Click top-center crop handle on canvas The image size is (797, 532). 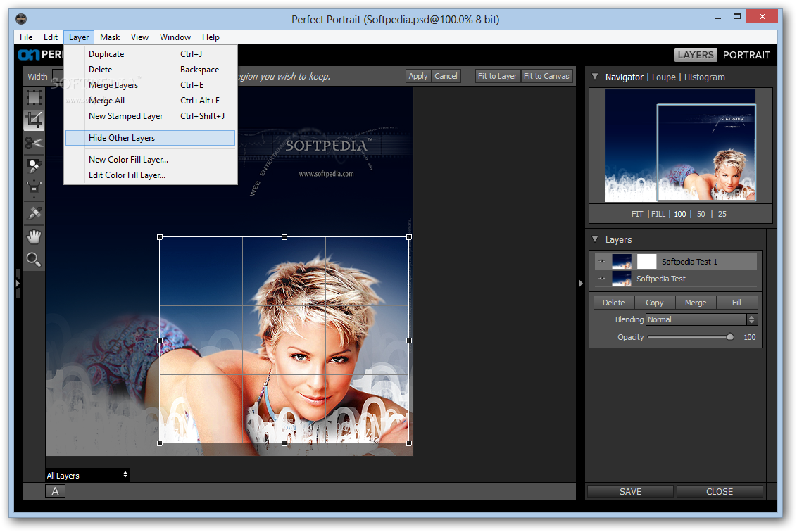284,237
